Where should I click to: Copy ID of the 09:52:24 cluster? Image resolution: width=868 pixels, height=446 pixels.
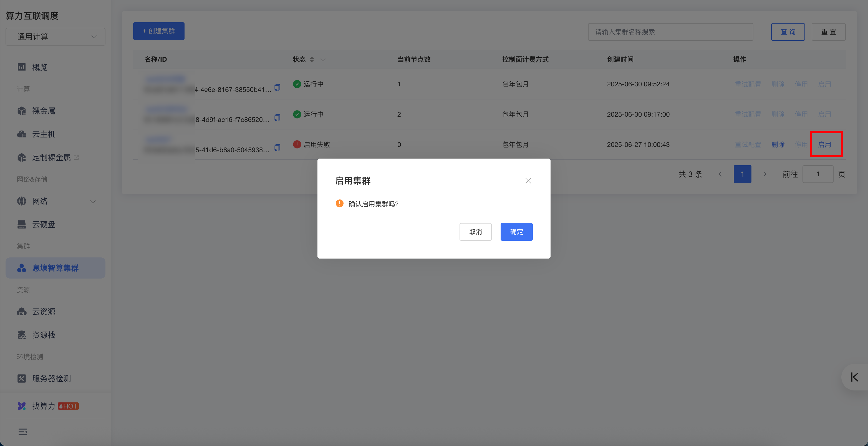pos(277,88)
